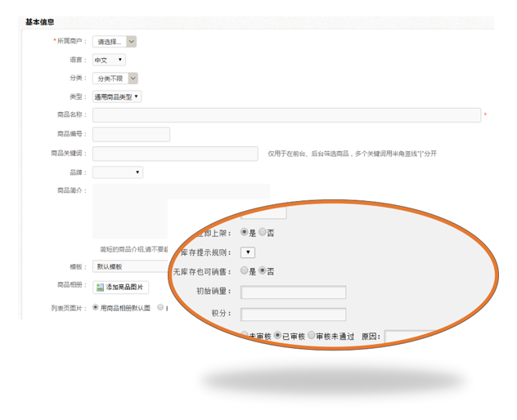Click the 默认模板 template field

(x=130, y=266)
